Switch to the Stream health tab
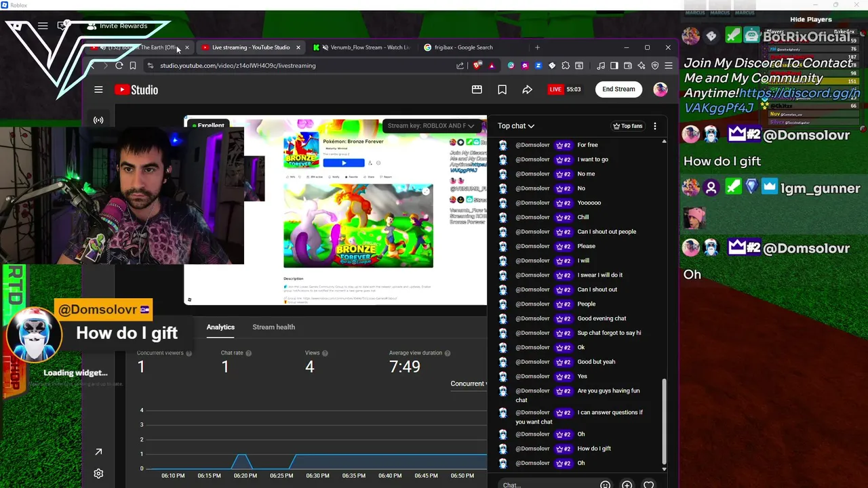 273,327
